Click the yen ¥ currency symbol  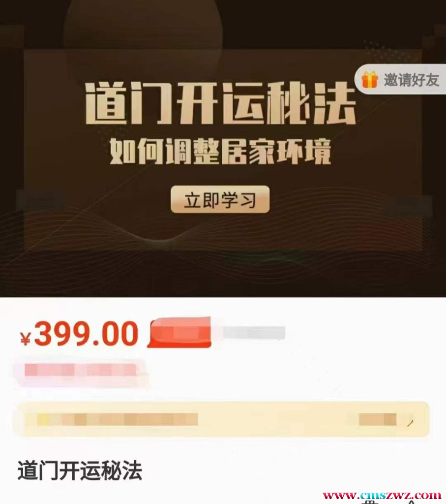(26, 339)
